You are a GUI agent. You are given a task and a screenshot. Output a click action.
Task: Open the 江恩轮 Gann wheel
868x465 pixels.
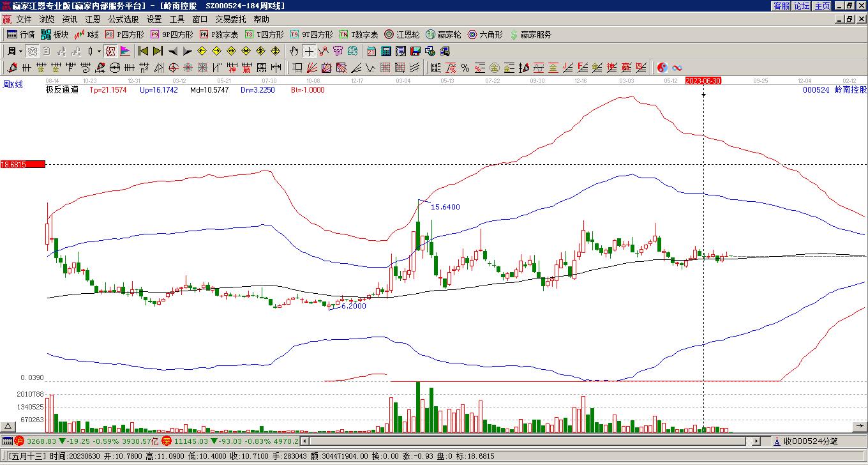[x=402, y=34]
